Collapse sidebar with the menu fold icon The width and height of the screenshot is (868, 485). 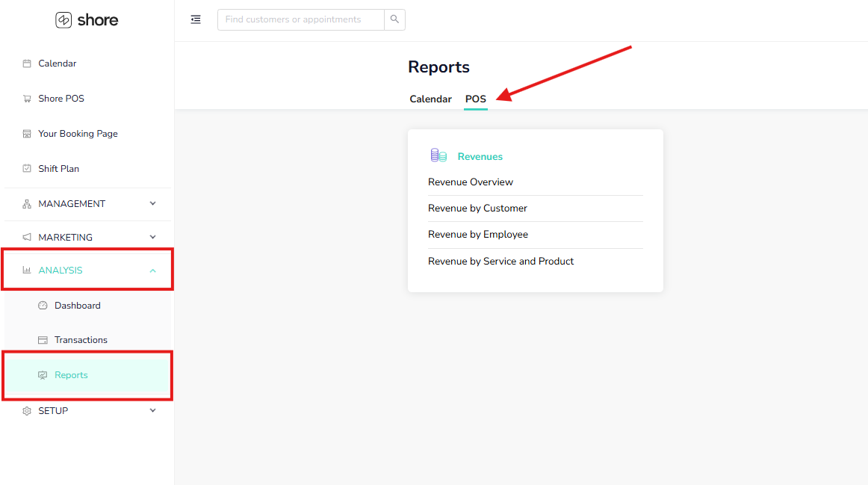click(x=196, y=19)
